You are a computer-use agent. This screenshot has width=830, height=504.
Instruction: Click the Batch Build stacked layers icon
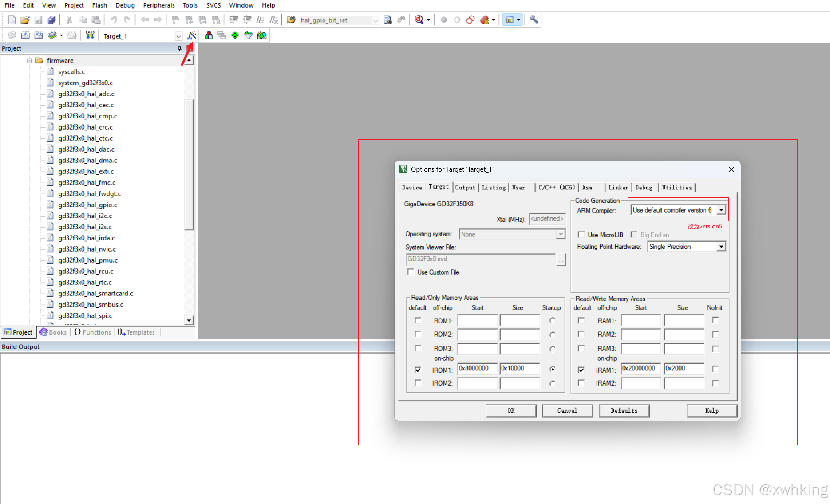52,35
